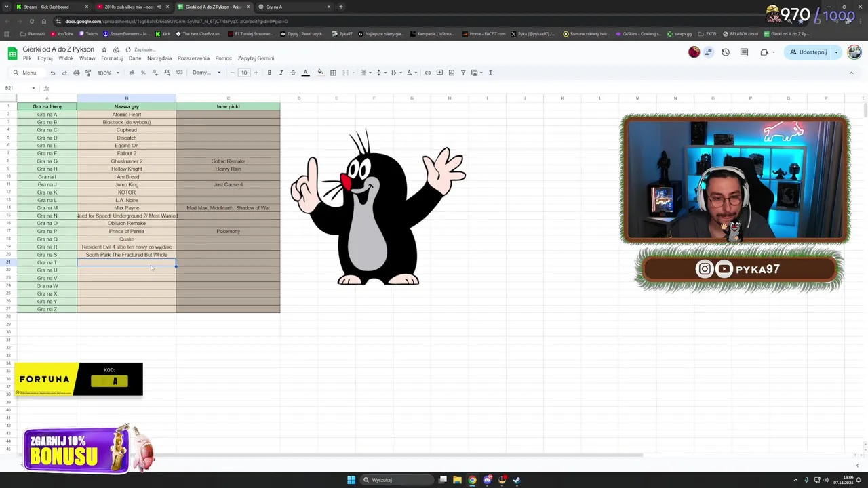The image size is (868, 488).
Task: Click the font size field
Action: 244,73
